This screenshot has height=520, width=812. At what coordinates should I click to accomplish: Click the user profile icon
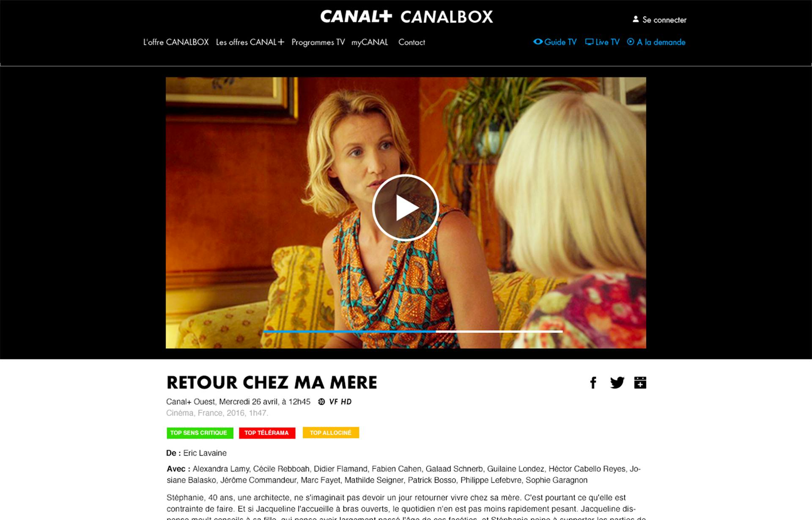(x=635, y=19)
